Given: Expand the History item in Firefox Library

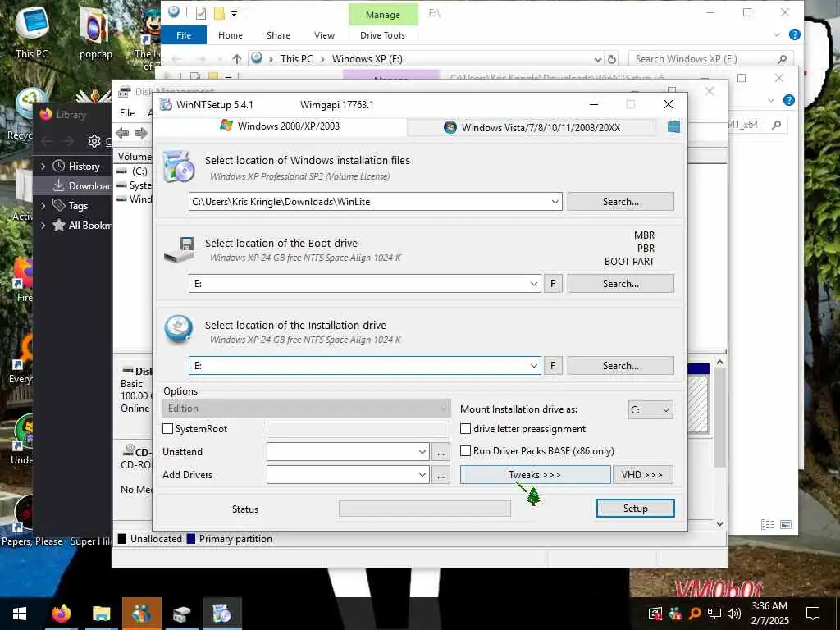Looking at the screenshot, I should point(43,167).
